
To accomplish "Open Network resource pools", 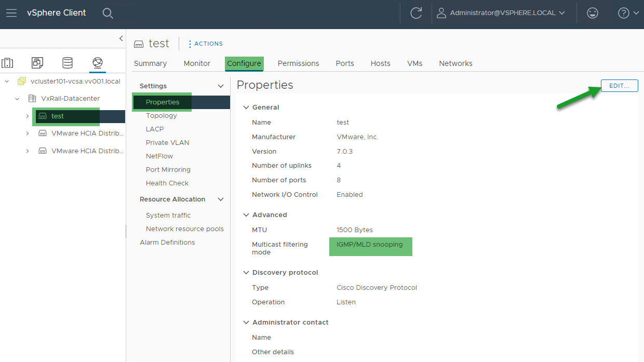I will (185, 229).
